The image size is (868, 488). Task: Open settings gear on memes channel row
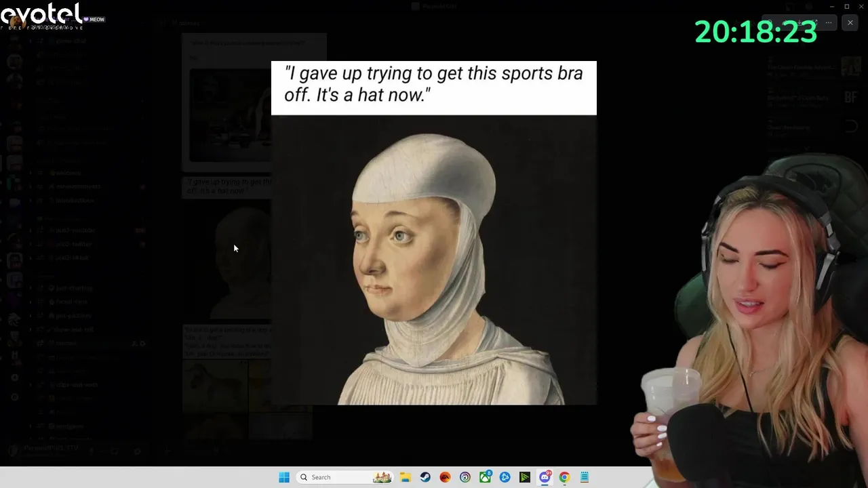[142, 344]
